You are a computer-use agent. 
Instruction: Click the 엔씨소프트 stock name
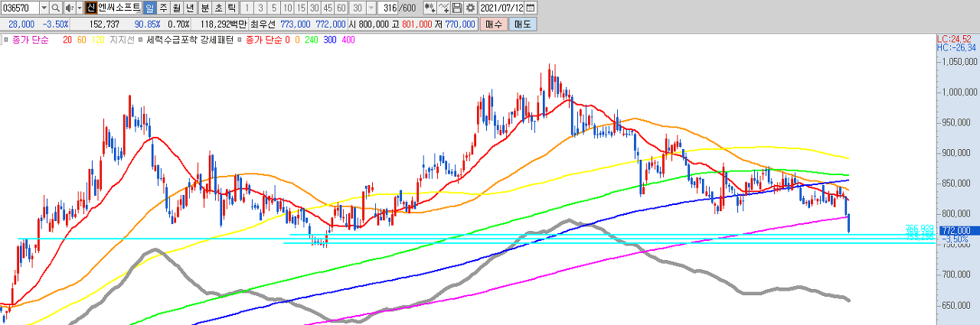pos(119,8)
